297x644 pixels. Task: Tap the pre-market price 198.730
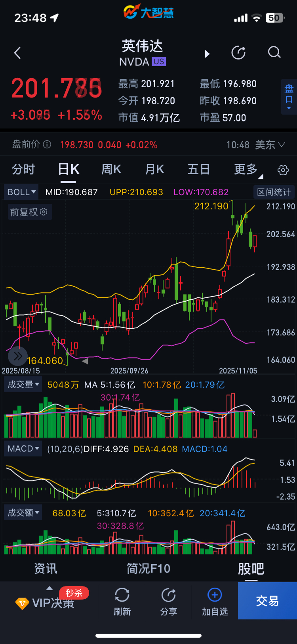point(77,145)
